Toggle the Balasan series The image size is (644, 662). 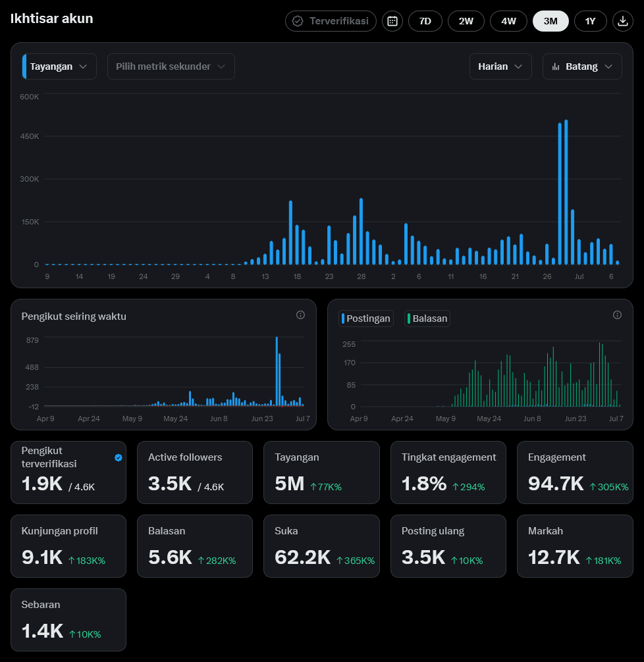pyautogui.click(x=427, y=318)
